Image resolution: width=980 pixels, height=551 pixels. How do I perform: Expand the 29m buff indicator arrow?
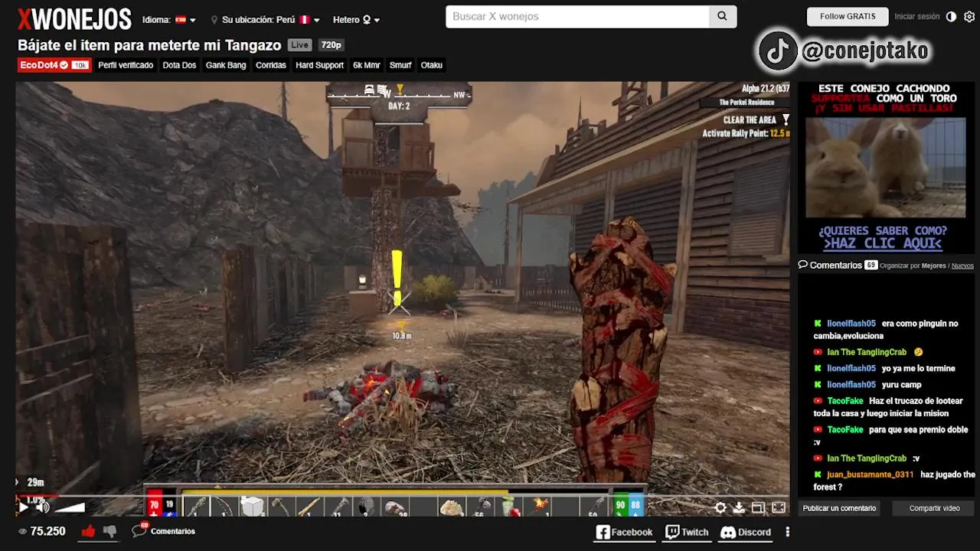point(17,482)
